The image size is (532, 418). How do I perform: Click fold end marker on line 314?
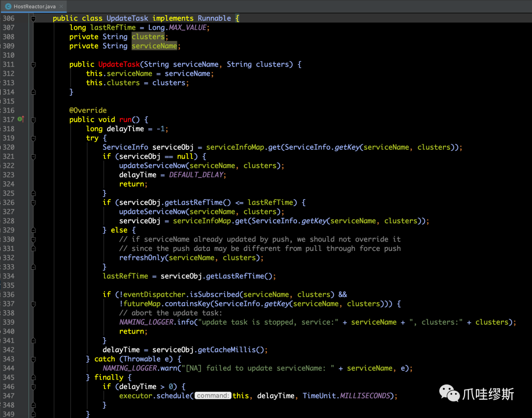tap(33, 92)
